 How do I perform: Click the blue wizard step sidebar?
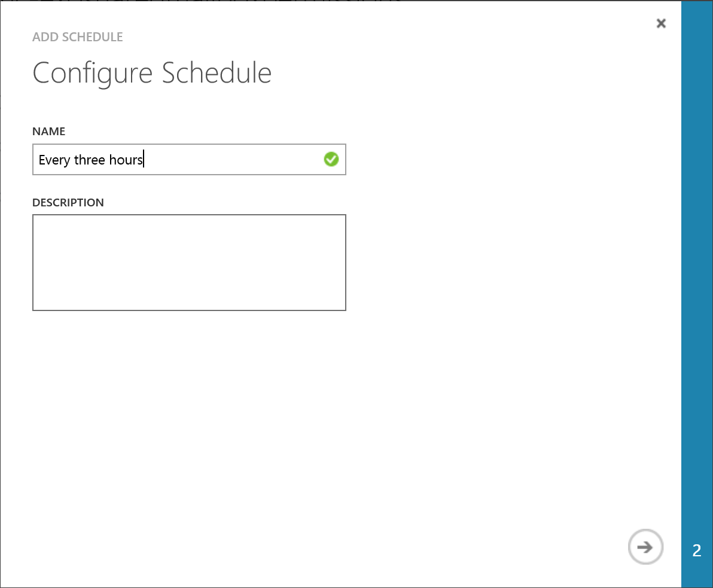pos(697,269)
